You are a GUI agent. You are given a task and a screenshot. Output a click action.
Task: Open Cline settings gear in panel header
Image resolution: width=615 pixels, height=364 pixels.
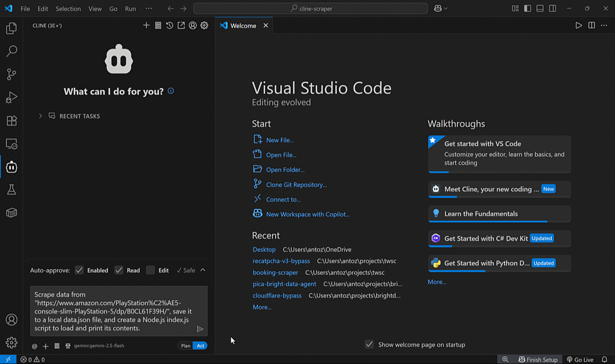point(204,26)
